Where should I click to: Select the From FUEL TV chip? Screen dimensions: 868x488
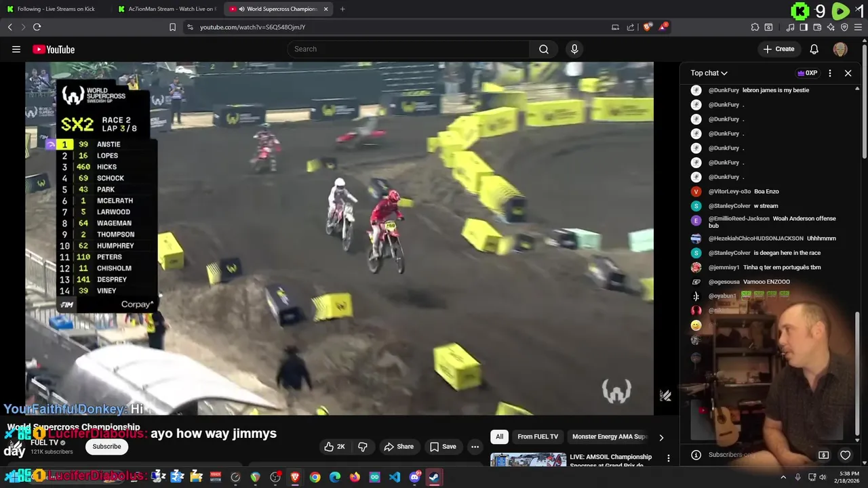(538, 436)
